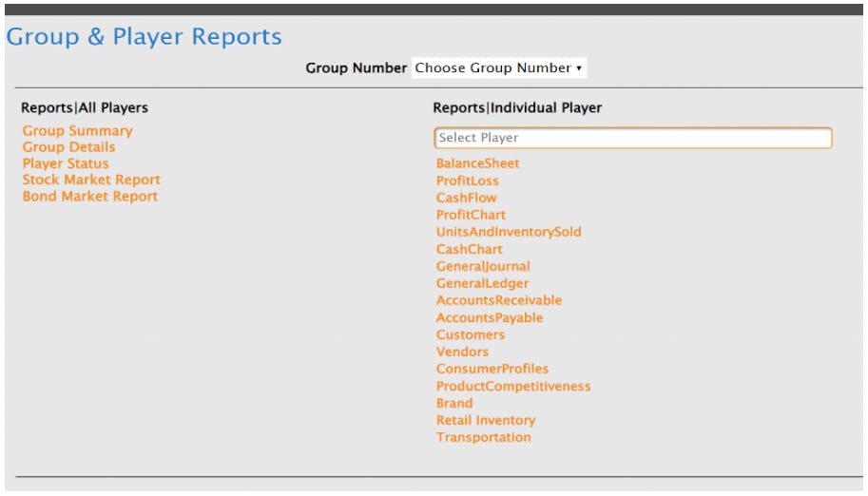Image resolution: width=868 pixels, height=496 pixels.
Task: Open the Choose Group Number dropdown
Action: pos(499,68)
